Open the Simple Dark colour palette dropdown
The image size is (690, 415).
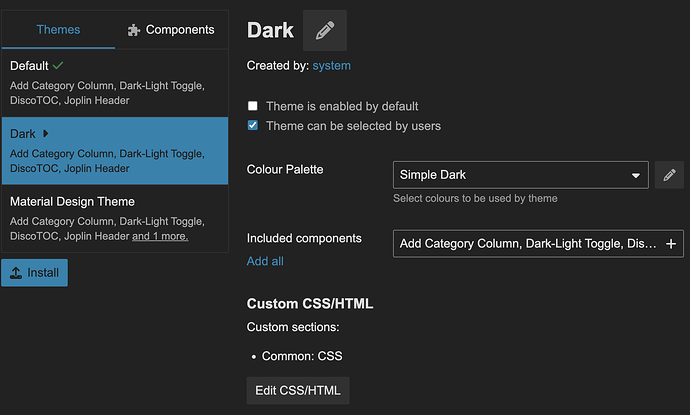point(521,175)
